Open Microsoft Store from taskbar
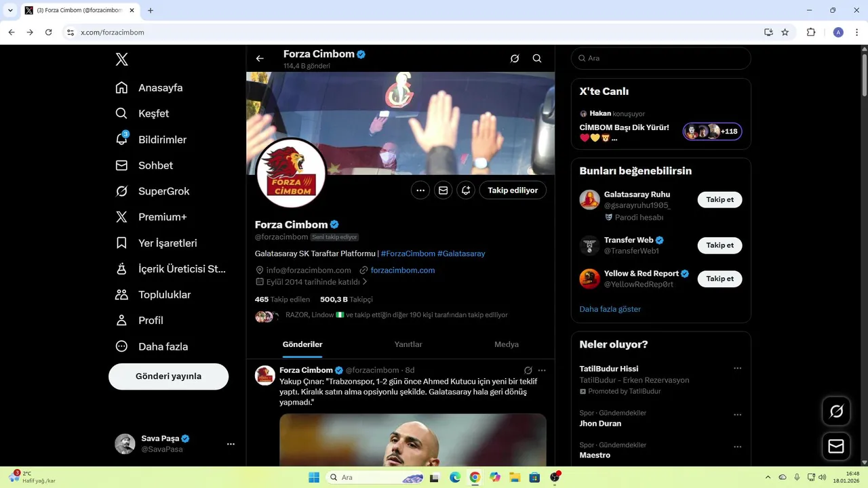This screenshot has width=868, height=488. click(534, 477)
